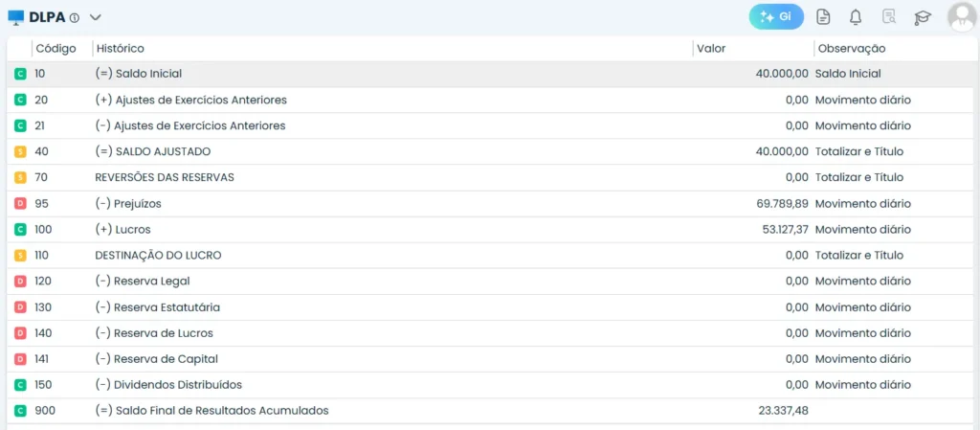Click the DLPA monitor icon
The height and width of the screenshot is (430, 980).
pyautogui.click(x=16, y=17)
